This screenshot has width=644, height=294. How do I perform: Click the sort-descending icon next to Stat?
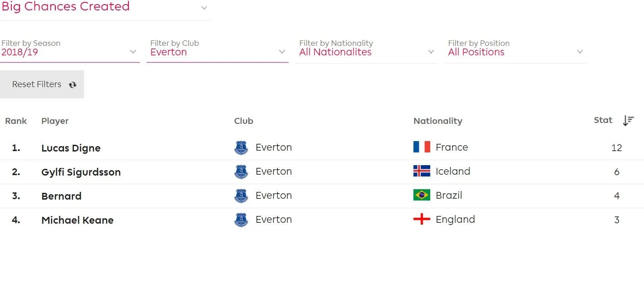(628, 121)
